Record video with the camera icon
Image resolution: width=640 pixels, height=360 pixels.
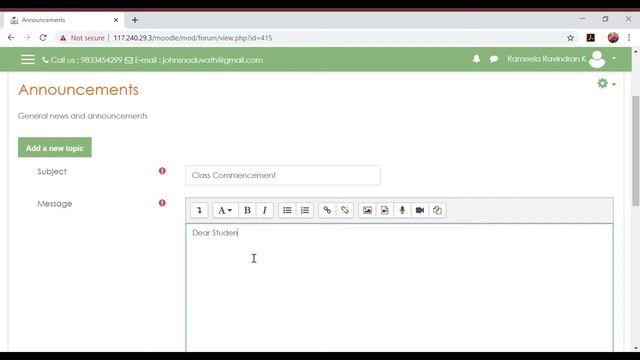click(420, 210)
